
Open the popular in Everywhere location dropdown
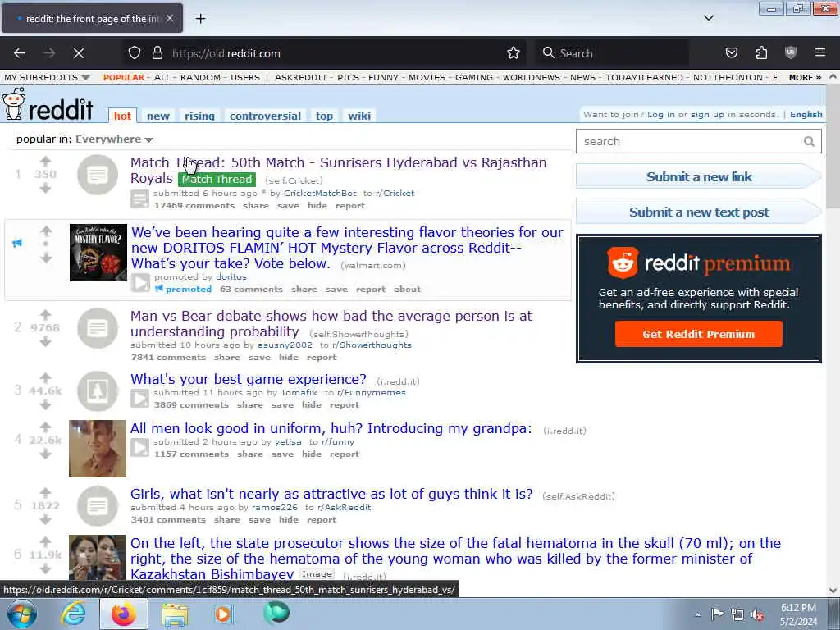113,139
